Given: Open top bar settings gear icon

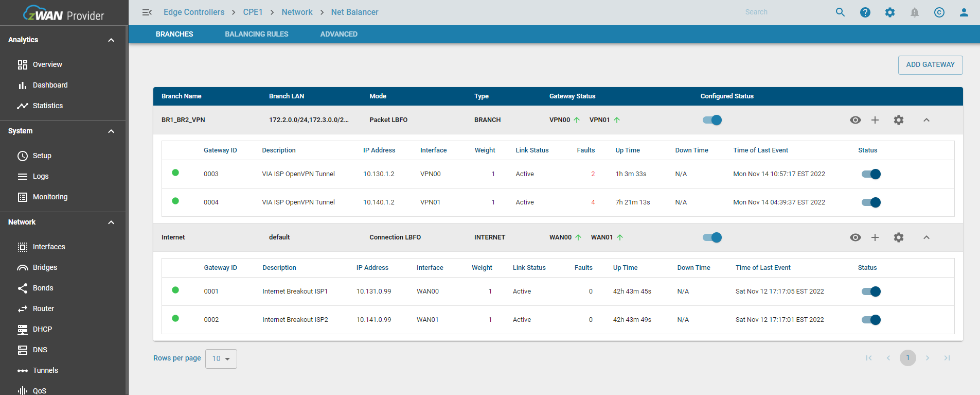Looking at the screenshot, I should point(889,12).
